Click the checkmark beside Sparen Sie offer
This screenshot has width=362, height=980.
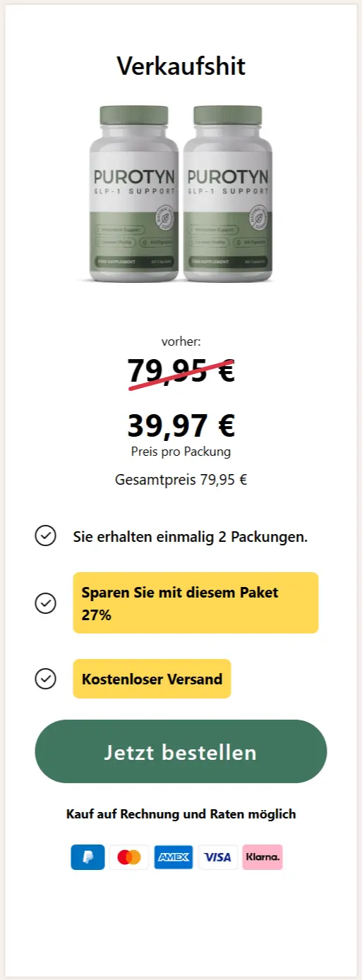click(46, 603)
